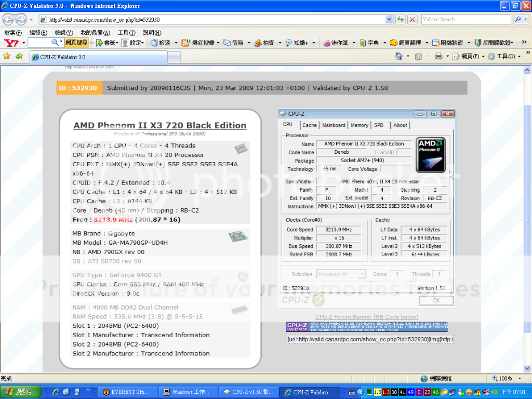Print the page with the printer icon
This screenshot has height=399, width=532.
coord(438,56)
